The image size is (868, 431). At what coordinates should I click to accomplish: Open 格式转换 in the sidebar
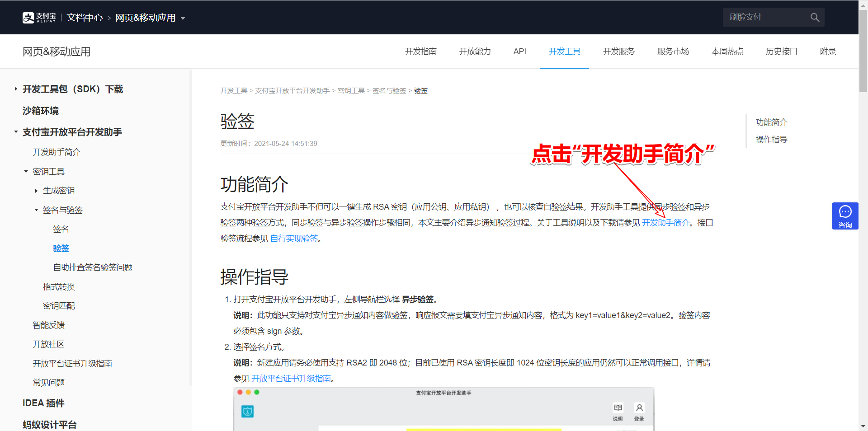[x=59, y=287]
